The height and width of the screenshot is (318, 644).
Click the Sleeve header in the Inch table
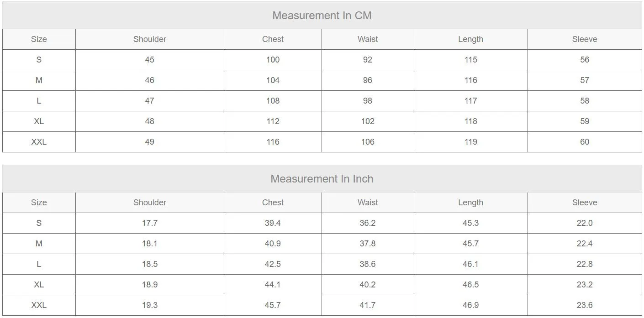585,203
